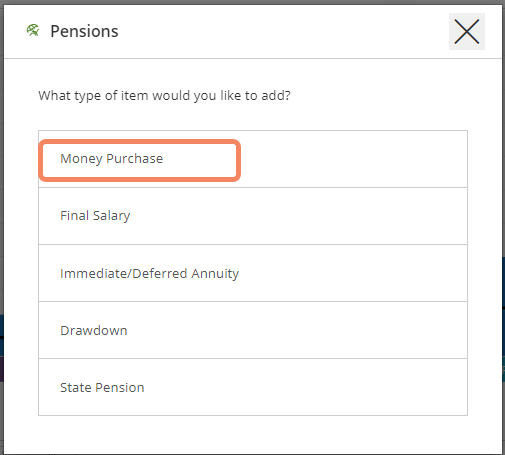Click the Immediate/Deferred Annuity row's blank area
This screenshot has height=455, width=505.
pos(353,273)
